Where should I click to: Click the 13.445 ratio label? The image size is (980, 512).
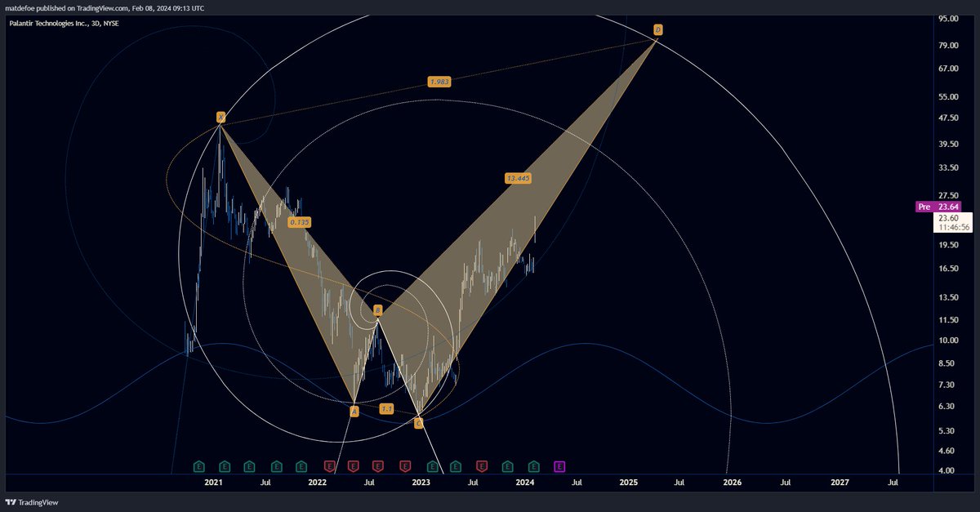coord(518,177)
